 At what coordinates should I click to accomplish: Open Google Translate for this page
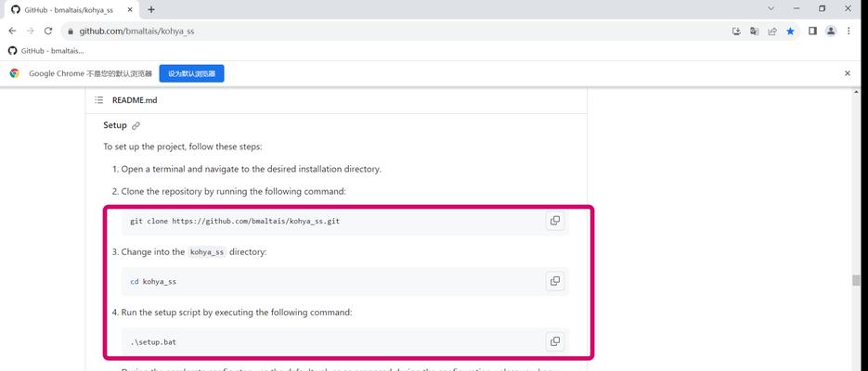[x=754, y=32]
